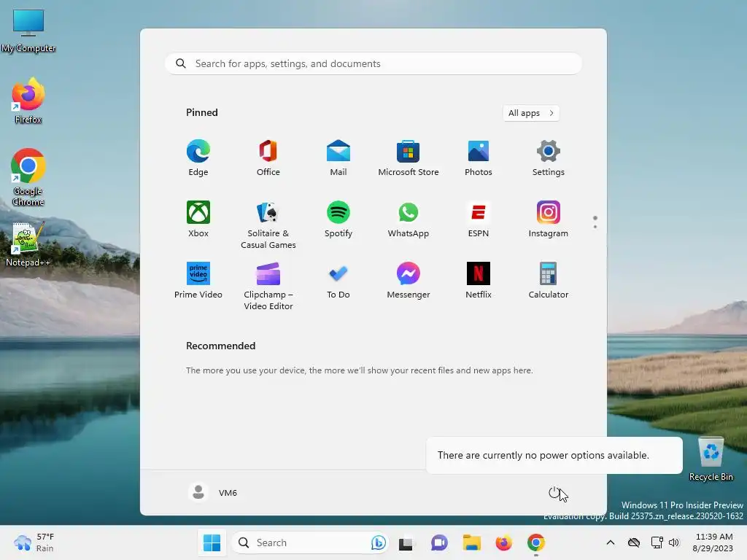Image resolution: width=747 pixels, height=560 pixels.
Task: Launch Spotify
Action: pos(338,219)
